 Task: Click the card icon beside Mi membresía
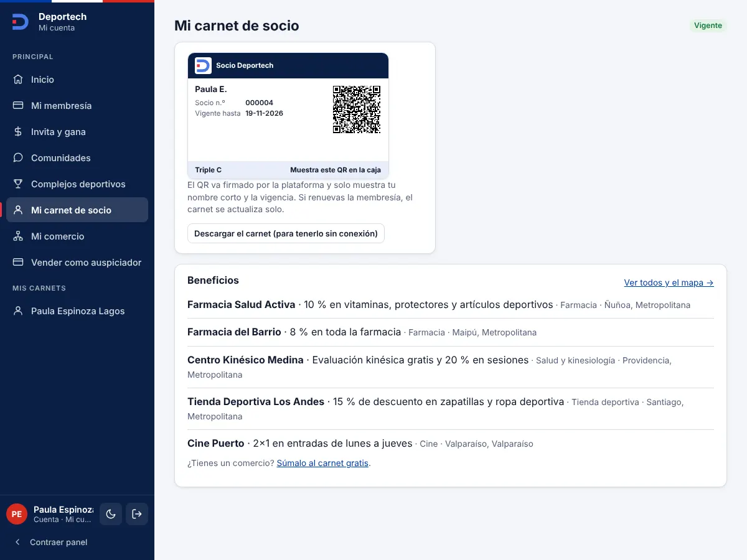pyautogui.click(x=18, y=106)
